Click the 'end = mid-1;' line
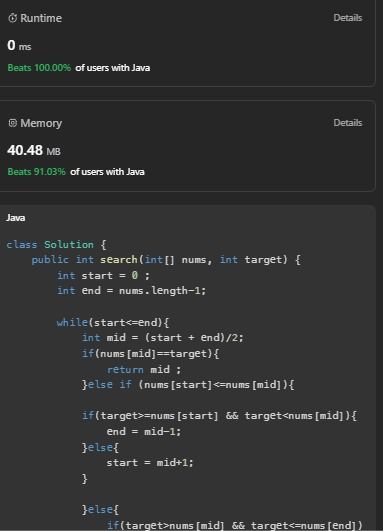 click(144, 431)
